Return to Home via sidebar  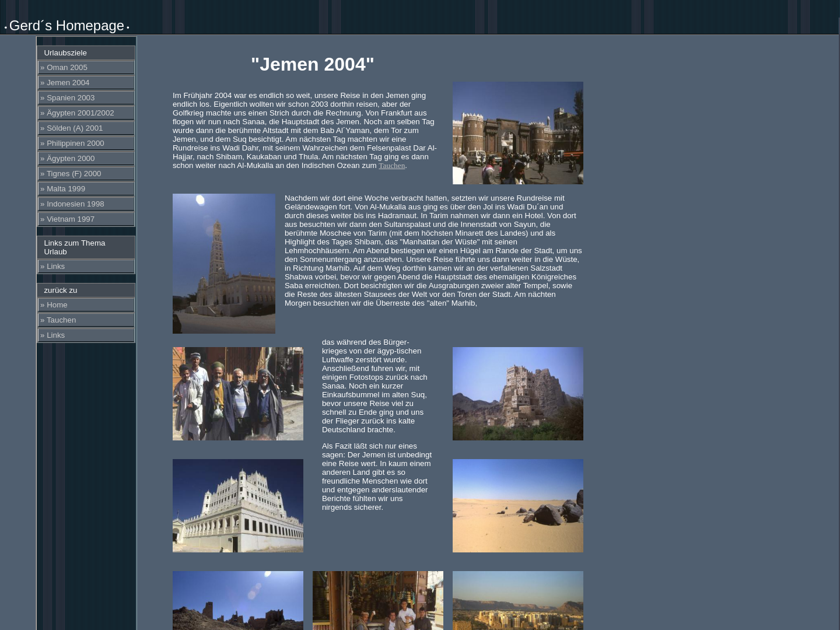(86, 305)
